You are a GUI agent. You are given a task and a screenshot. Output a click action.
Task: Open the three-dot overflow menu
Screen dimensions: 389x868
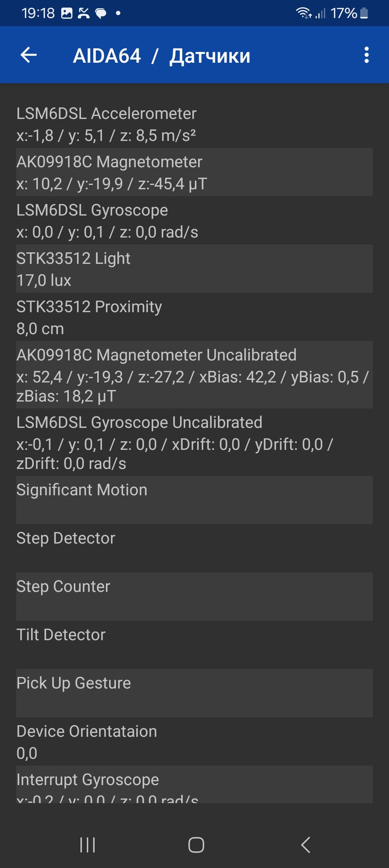point(366,55)
